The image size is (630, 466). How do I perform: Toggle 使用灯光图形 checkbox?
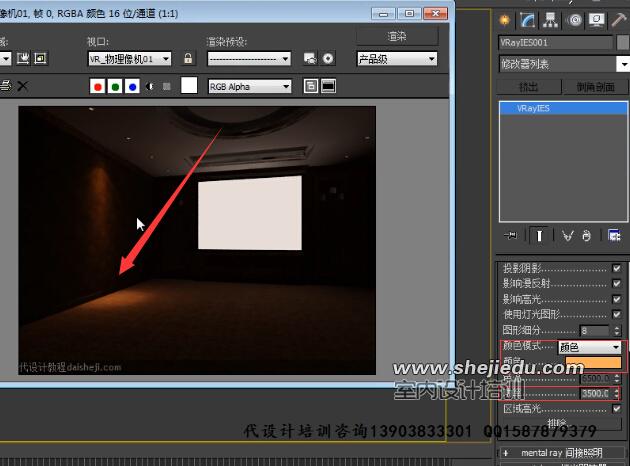coord(616,314)
